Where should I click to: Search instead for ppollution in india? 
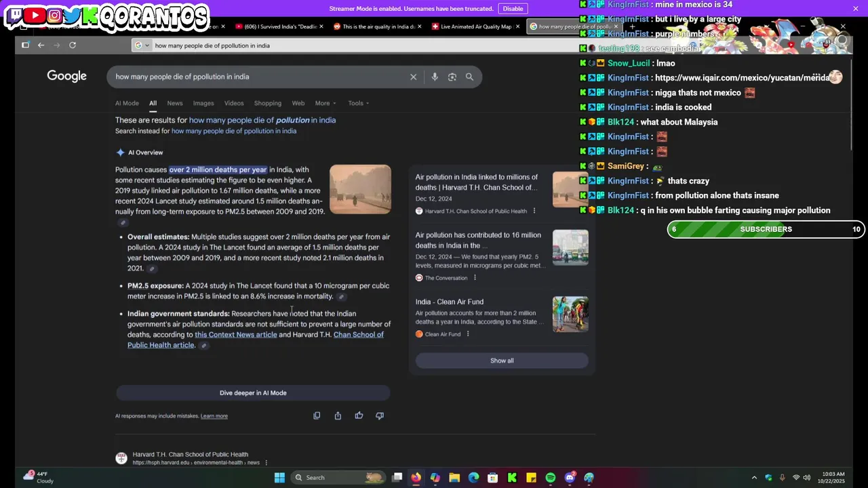coord(234,131)
